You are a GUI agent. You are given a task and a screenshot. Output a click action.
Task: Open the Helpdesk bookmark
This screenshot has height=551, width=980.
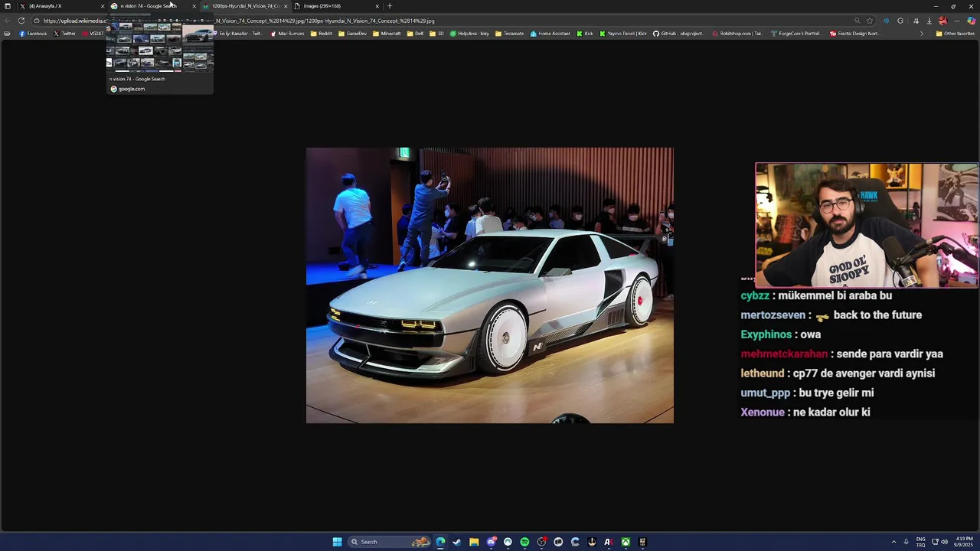pos(469,34)
